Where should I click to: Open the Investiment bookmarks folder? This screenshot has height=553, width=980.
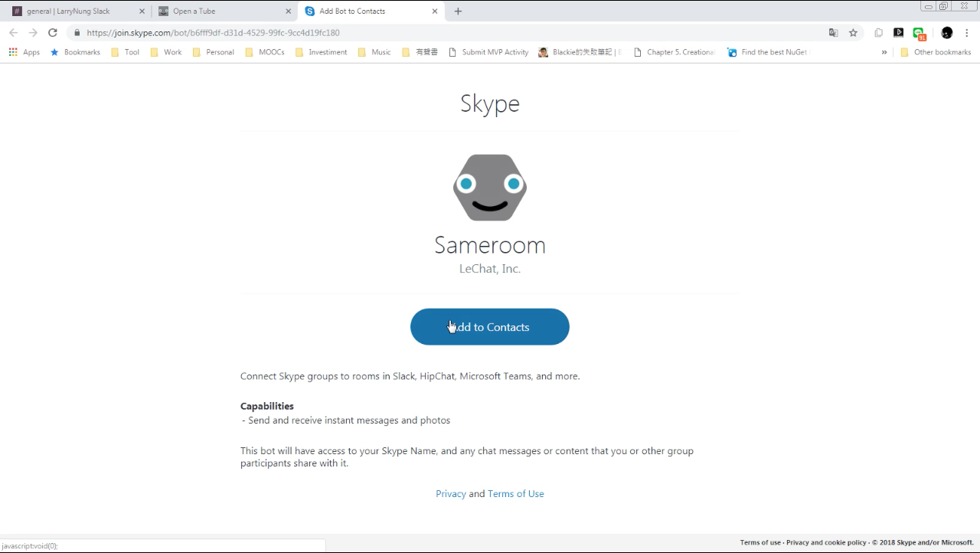[322, 52]
